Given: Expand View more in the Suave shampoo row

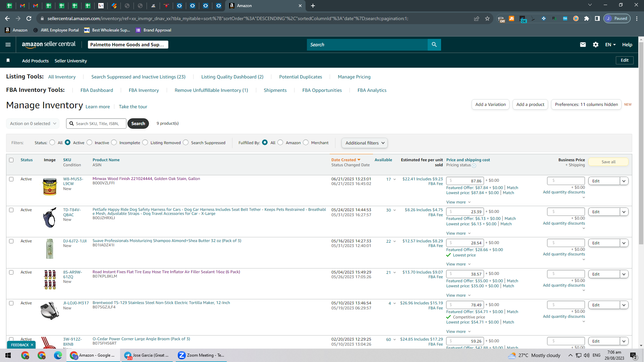Looking at the screenshot, I should click(x=459, y=264).
